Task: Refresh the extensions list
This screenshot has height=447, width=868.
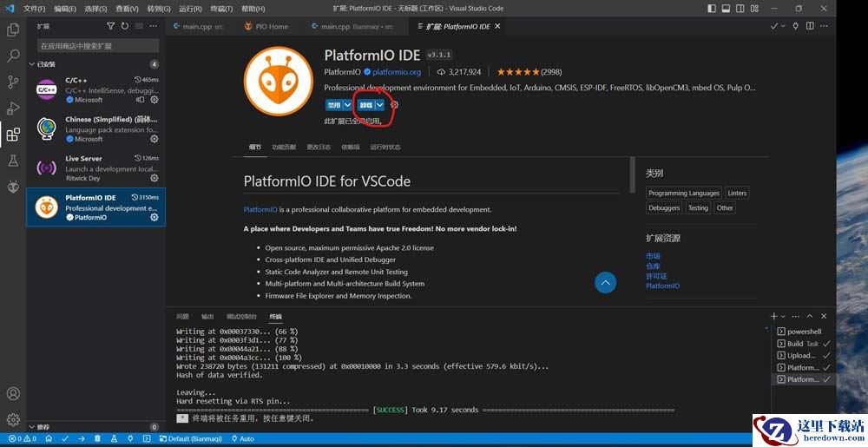Action: click(x=124, y=26)
